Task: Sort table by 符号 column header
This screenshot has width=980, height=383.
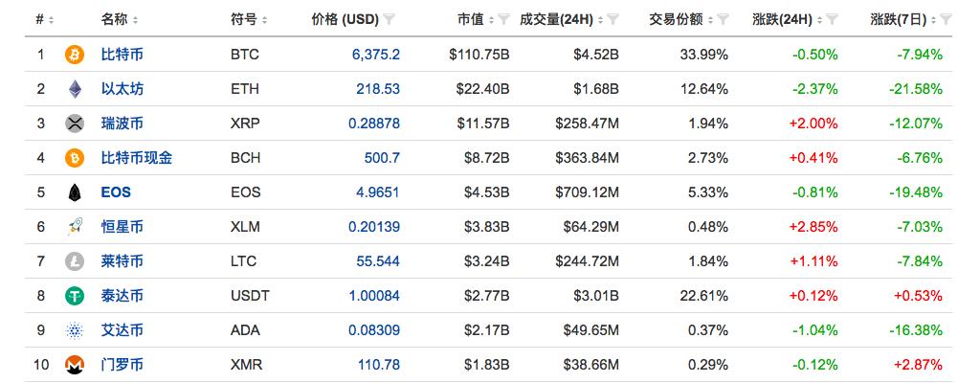Action: [x=249, y=19]
